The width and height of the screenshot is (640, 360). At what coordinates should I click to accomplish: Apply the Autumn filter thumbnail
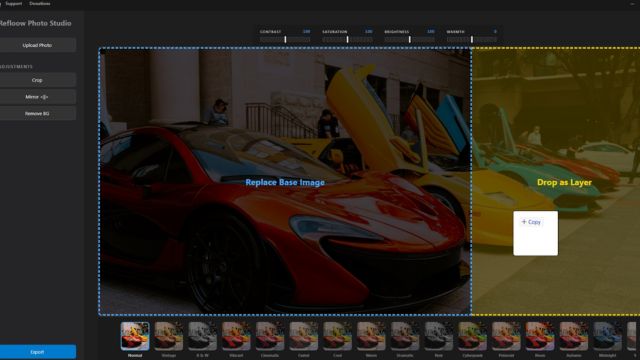(x=573, y=336)
